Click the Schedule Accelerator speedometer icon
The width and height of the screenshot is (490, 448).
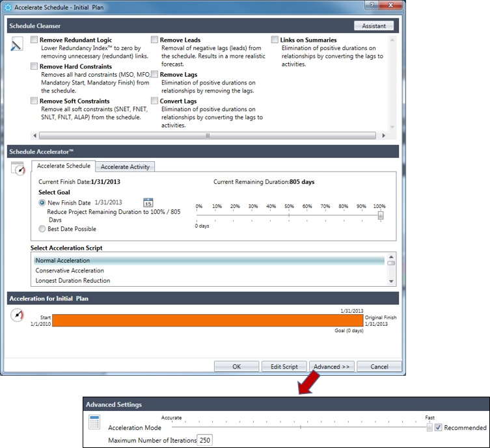coord(18,168)
